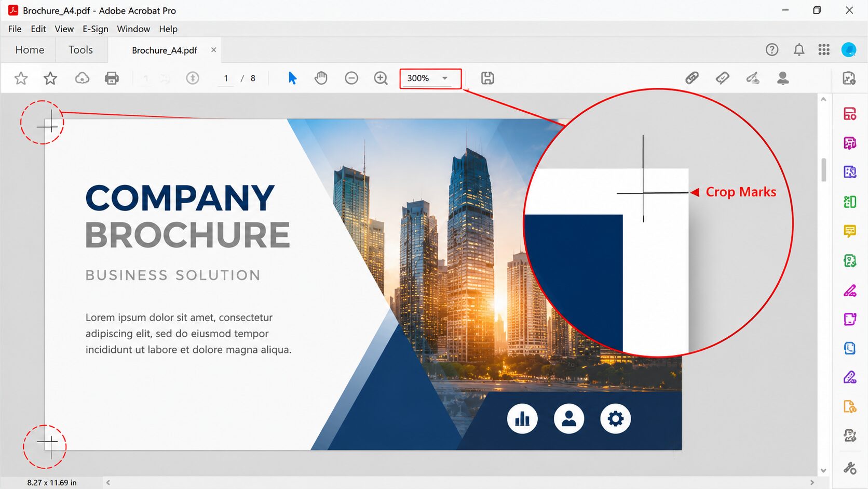This screenshot has width=868, height=489.
Task: Switch to the Home tab
Action: click(30, 50)
